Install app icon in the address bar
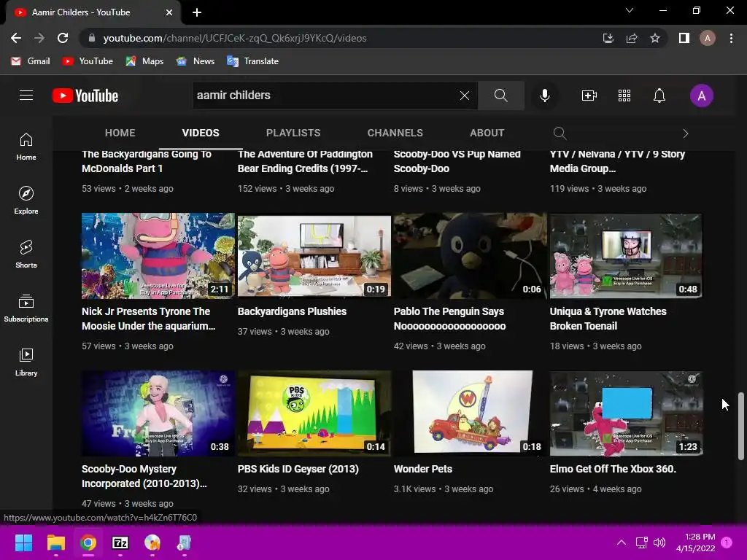This screenshot has height=560, width=747. (608, 38)
